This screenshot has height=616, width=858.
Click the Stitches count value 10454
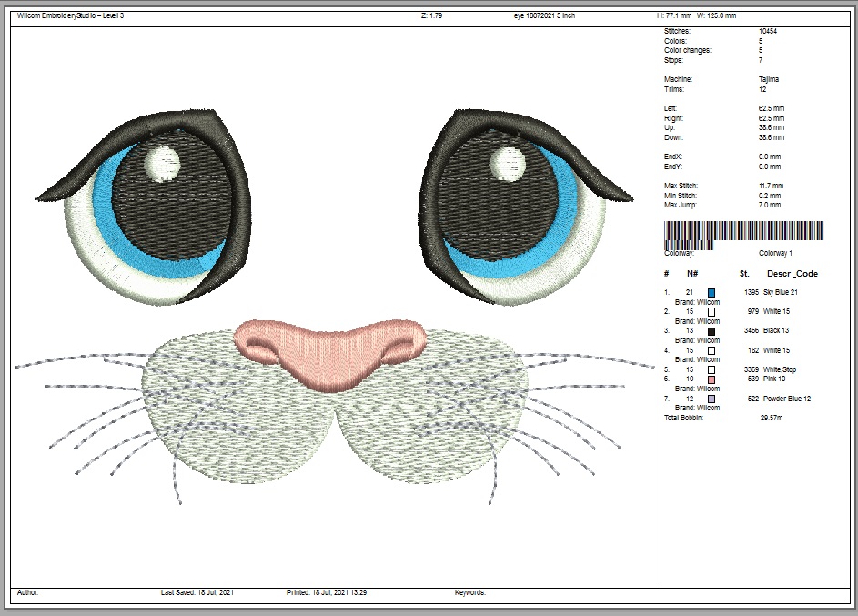(x=770, y=31)
